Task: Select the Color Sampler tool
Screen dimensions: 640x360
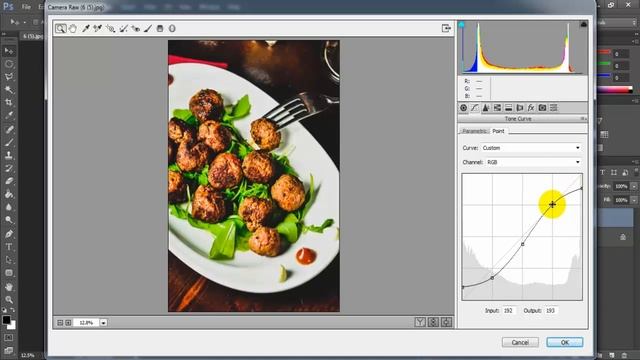Action: click(98, 28)
